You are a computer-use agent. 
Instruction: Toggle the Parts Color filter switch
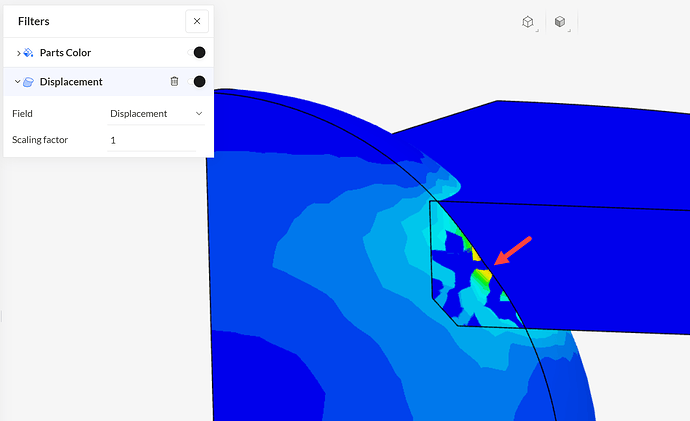click(x=196, y=52)
